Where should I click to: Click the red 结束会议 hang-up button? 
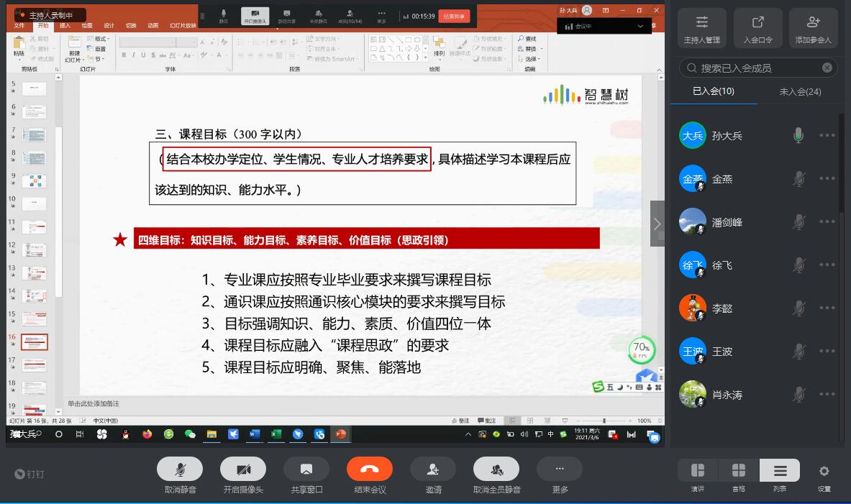click(x=369, y=469)
